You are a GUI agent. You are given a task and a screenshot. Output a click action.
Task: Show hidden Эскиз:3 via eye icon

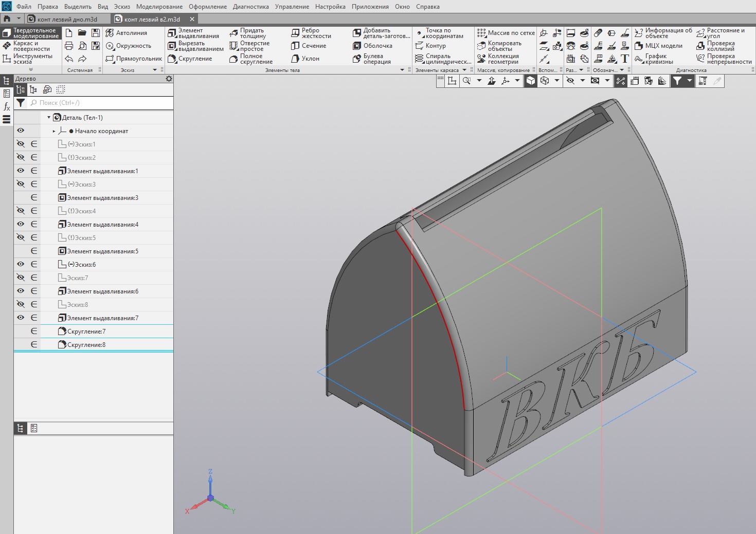click(21, 184)
